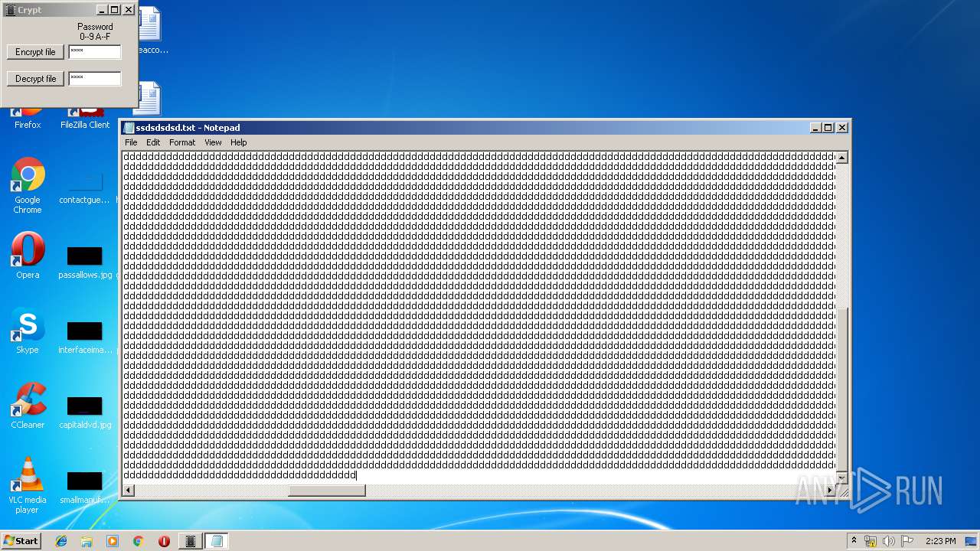Select the Firefox desktop shortcut
The height and width of the screenshot is (551, 980).
[28, 119]
